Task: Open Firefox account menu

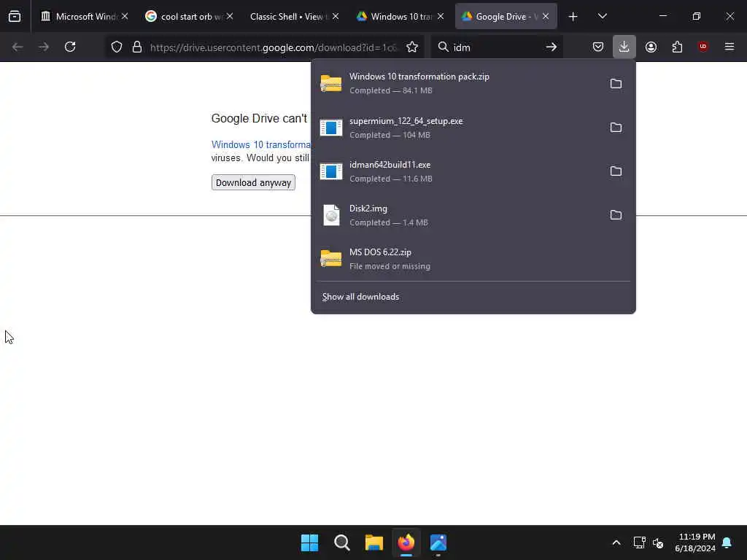Action: (x=651, y=47)
